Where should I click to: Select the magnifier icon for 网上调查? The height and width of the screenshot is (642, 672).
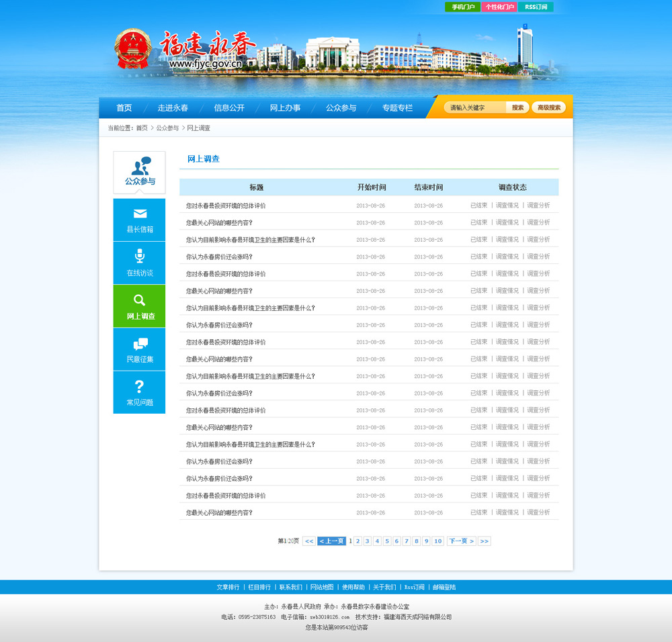pos(139,300)
